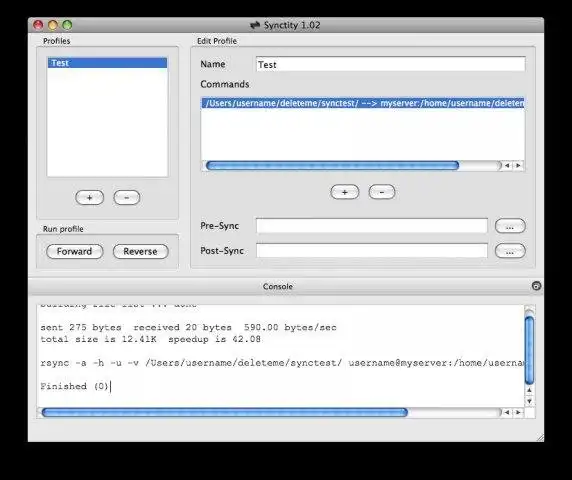This screenshot has width=572, height=480.
Task: Click the Synctity title bar app icon
Action: pos(255,25)
